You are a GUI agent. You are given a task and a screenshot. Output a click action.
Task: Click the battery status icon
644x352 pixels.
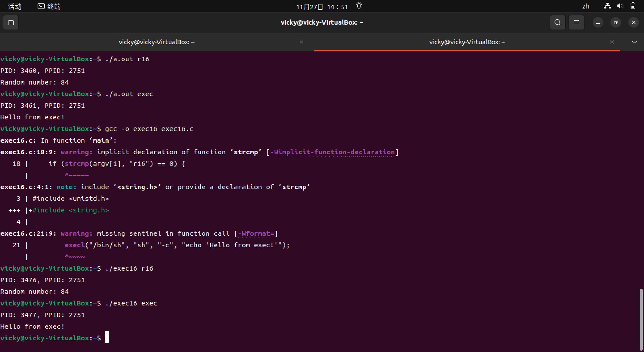tap(633, 6)
